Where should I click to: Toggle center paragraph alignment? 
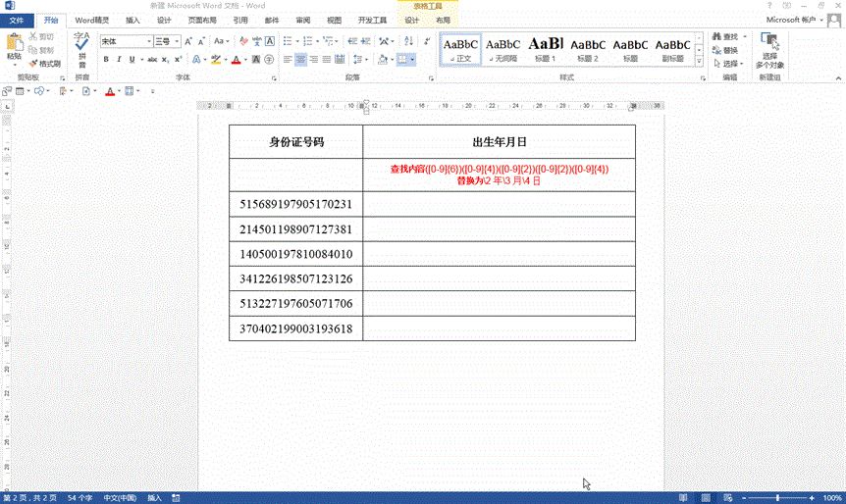(301, 60)
